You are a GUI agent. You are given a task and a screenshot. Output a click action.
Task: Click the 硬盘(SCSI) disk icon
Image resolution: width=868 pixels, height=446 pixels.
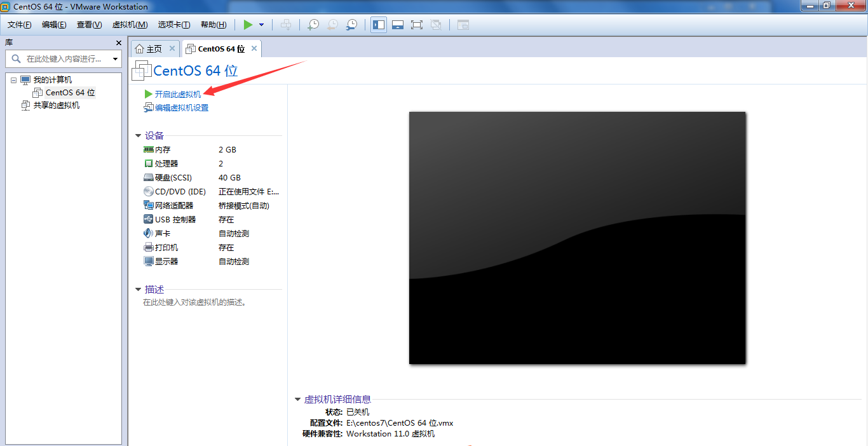(149, 178)
